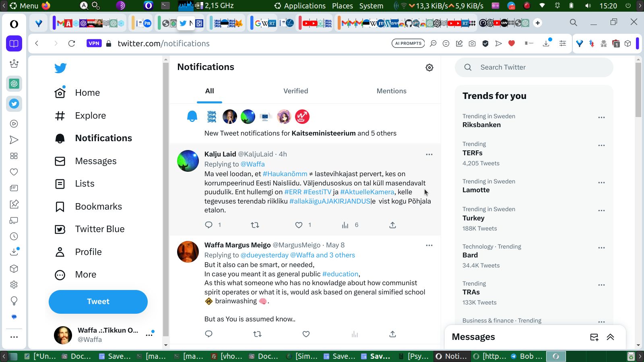The width and height of the screenshot is (644, 362).
Task: Open the @dueyesterday mention link
Action: click(264, 255)
